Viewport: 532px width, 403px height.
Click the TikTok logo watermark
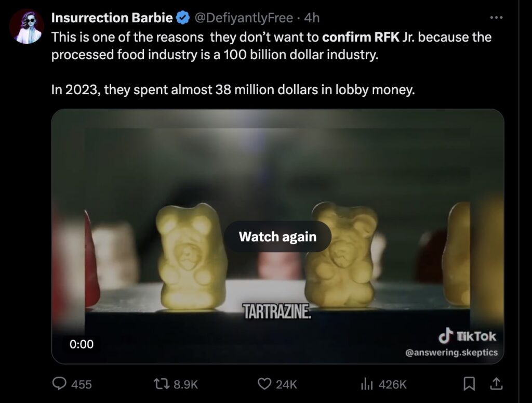tap(468, 336)
